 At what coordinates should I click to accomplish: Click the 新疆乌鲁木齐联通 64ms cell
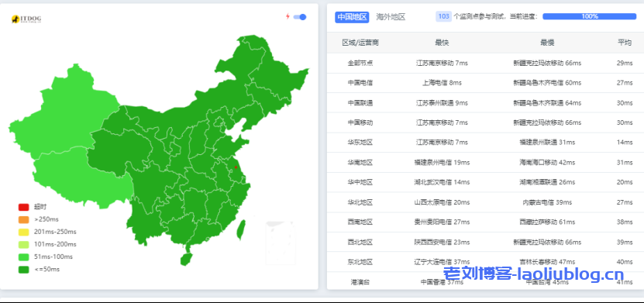[x=547, y=102]
